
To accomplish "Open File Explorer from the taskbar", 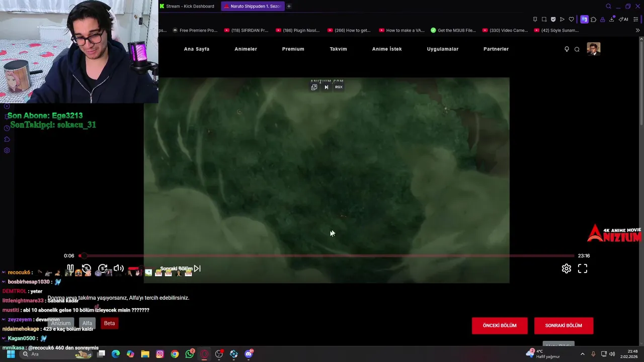I will point(145,354).
